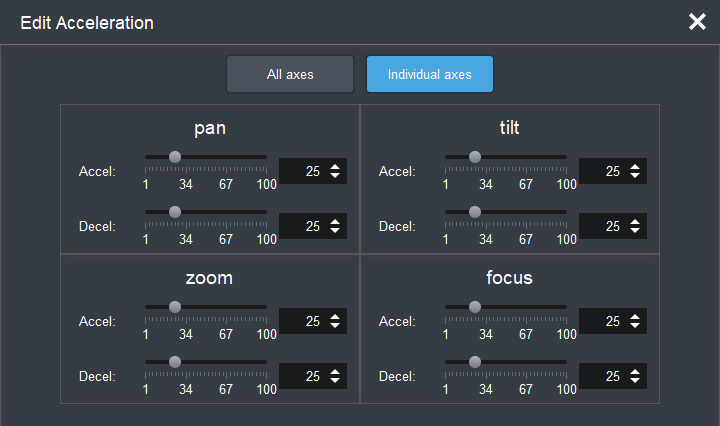This screenshot has height=426, width=720.
Task: Decrease pan Decel value with down arrow
Action: click(334, 231)
